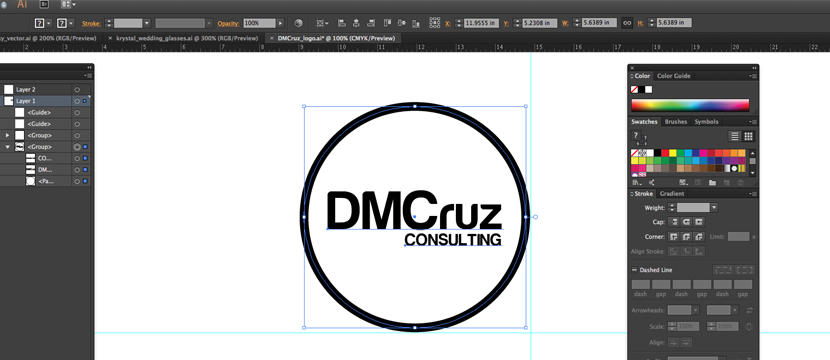Viewport: 830px width, 360px height.
Task: Click the Horizontal Align Right icon
Action: point(371,23)
